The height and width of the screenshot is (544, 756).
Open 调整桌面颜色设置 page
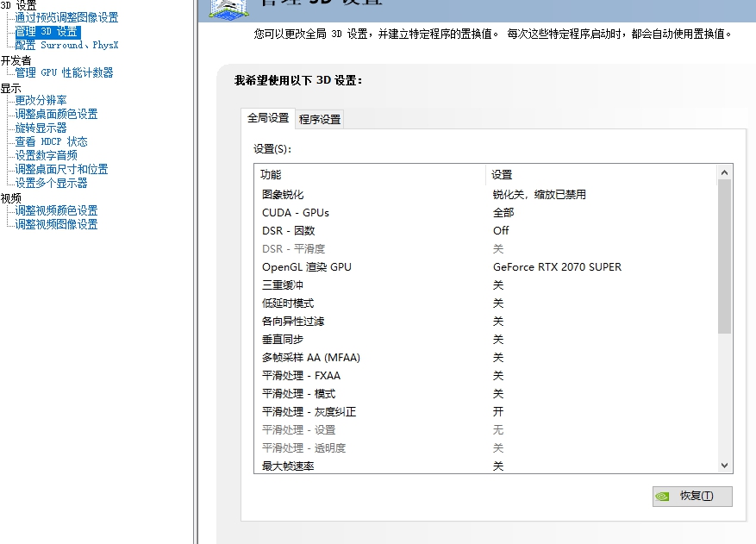coord(56,115)
